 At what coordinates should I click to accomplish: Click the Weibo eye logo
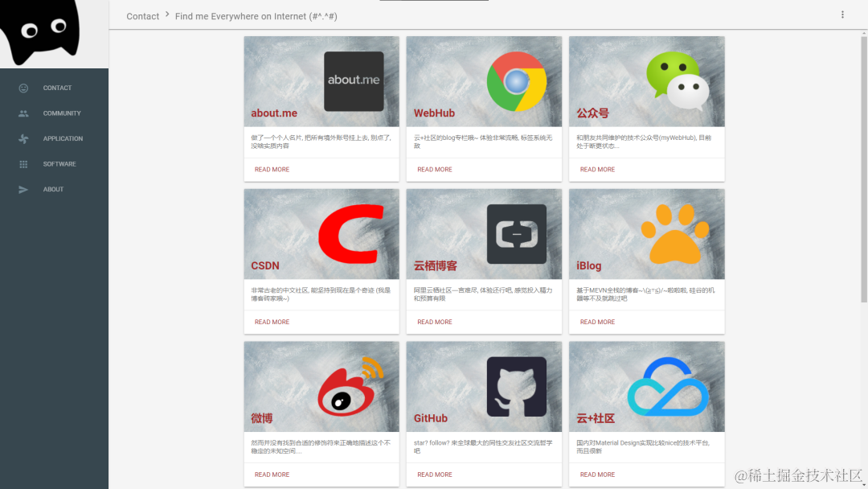pyautogui.click(x=350, y=387)
